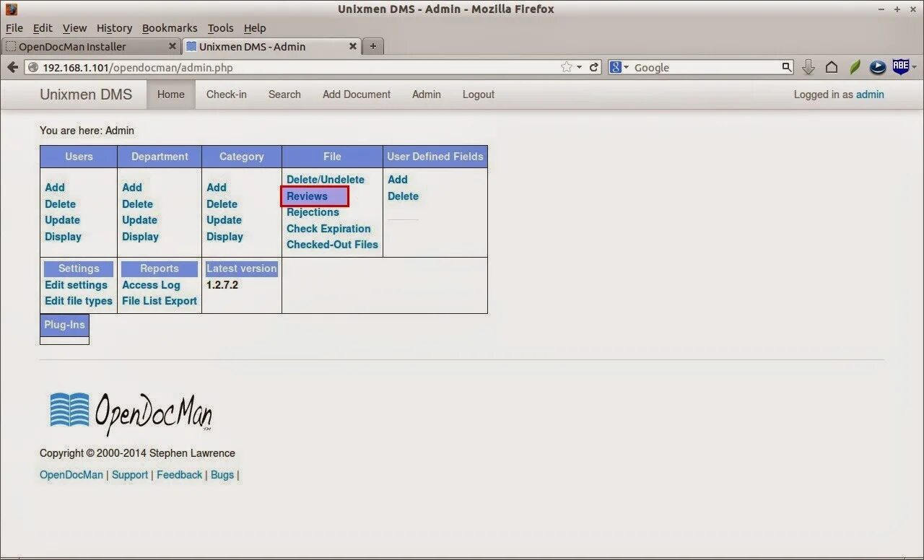The height and width of the screenshot is (560, 924).
Task: Open Add Document in the navigation bar
Action: pos(357,95)
